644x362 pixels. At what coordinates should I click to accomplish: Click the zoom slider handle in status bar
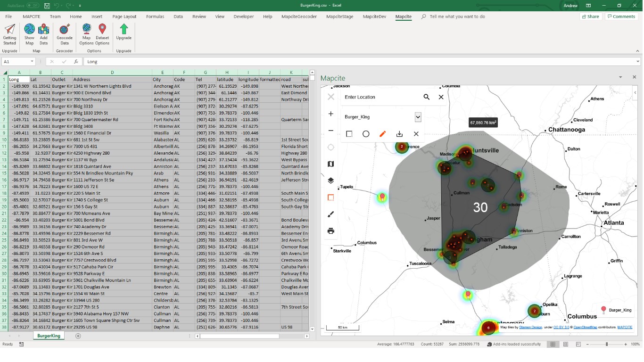[607, 345]
